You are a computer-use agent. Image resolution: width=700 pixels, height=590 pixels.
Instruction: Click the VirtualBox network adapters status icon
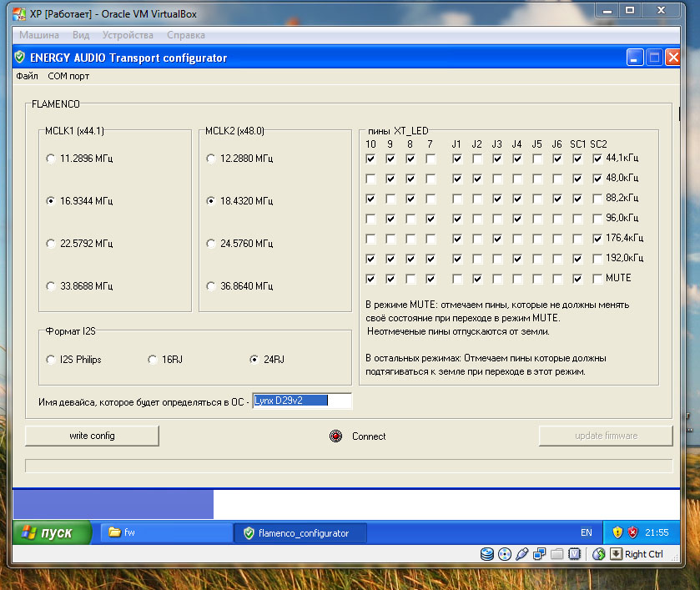(539, 554)
